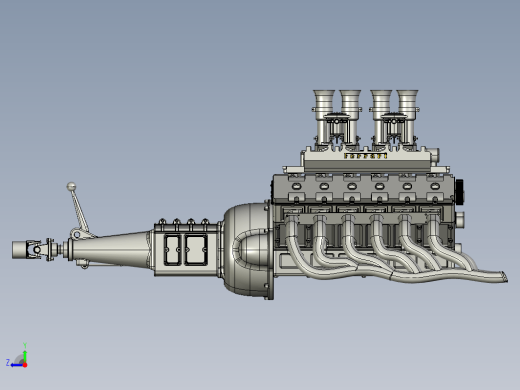This screenshot has width=520, height=390.
Task: Click the exhaust header outlet tip
Action: (x=504, y=277)
